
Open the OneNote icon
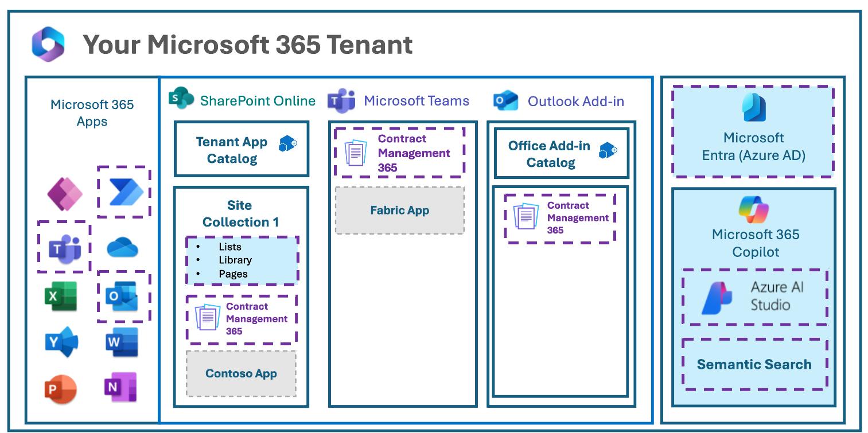pos(120,387)
